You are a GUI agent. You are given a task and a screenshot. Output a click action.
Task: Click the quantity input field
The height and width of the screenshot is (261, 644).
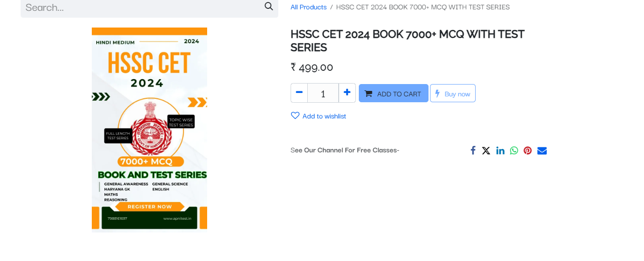323,93
